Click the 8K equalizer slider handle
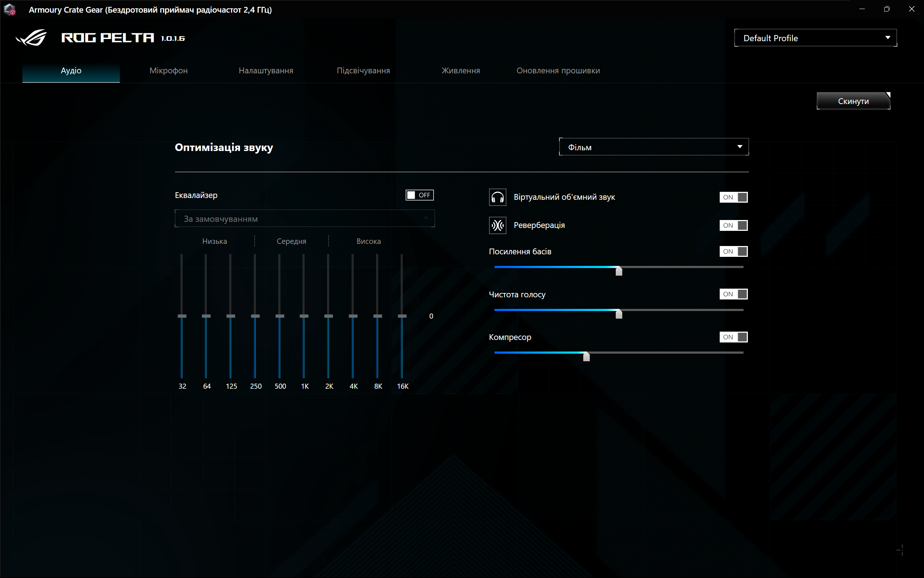Viewport: 924px width, 578px height. tap(378, 316)
